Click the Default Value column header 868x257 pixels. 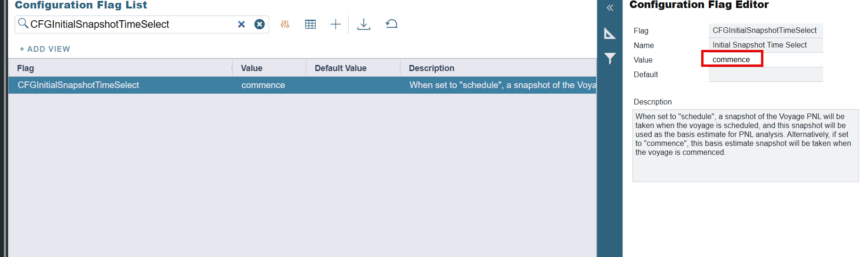pos(340,68)
